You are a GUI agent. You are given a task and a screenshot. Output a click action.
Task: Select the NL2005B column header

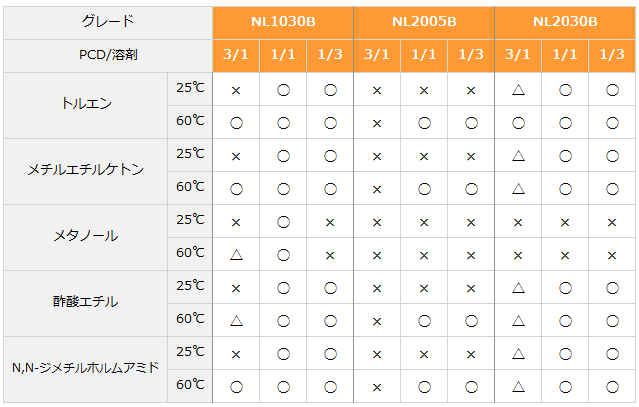point(424,22)
